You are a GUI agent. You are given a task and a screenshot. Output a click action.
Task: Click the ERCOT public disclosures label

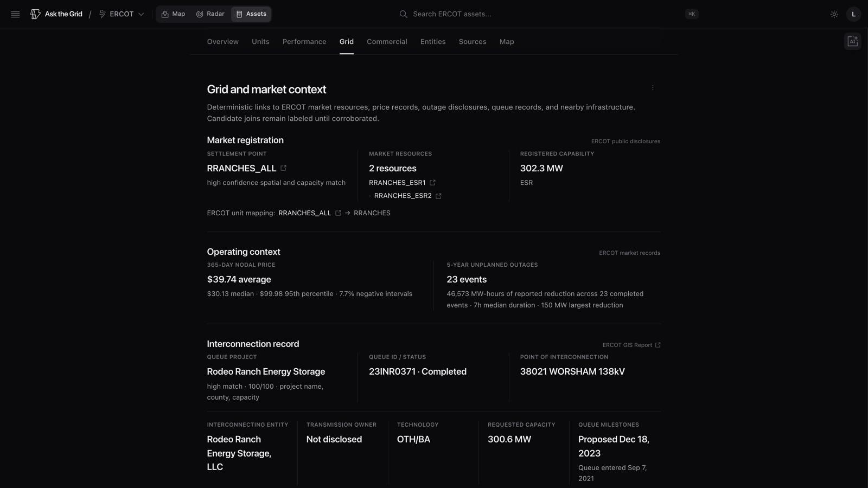point(626,141)
